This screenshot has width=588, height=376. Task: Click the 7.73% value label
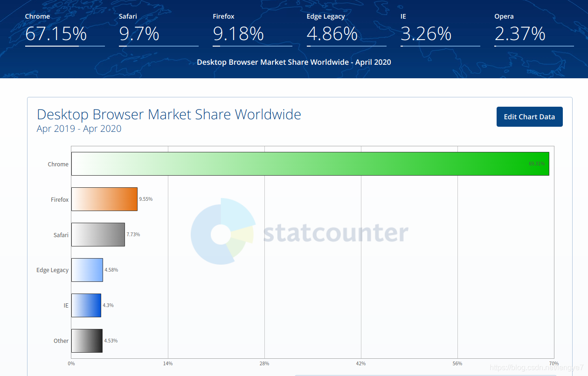pos(133,234)
